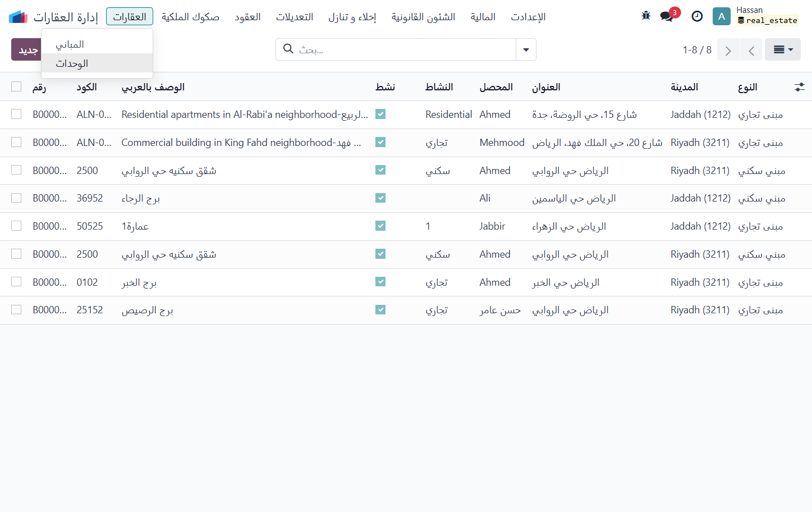Open the الإعدادت menu
Image resolution: width=812 pixels, height=512 pixels.
528,17
